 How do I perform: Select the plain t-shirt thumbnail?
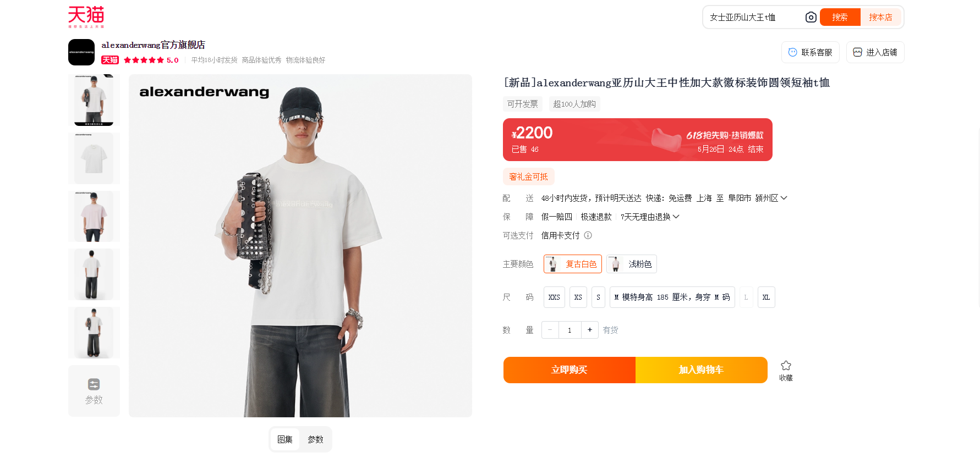94,158
